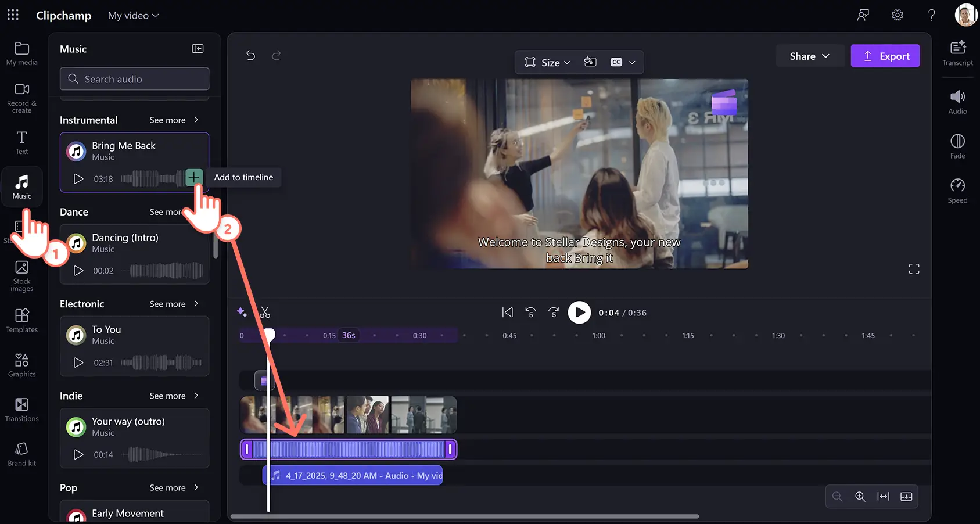
Task: Select the 4_17_2025 audio clip
Action: (x=353, y=475)
